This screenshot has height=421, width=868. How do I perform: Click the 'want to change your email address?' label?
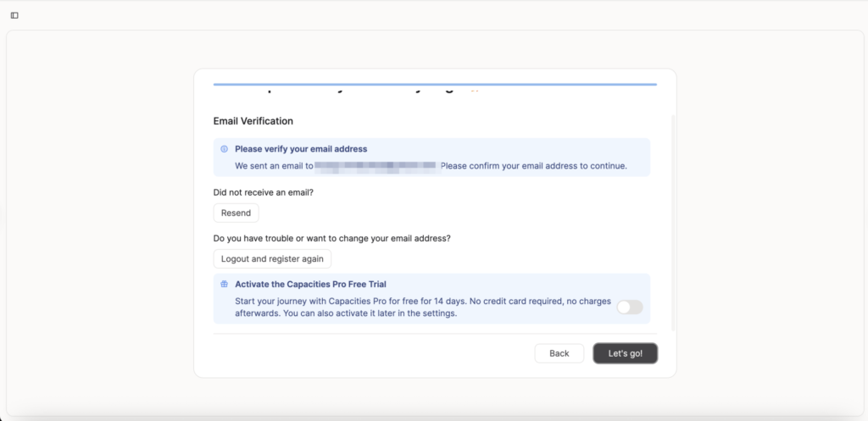[331, 238]
